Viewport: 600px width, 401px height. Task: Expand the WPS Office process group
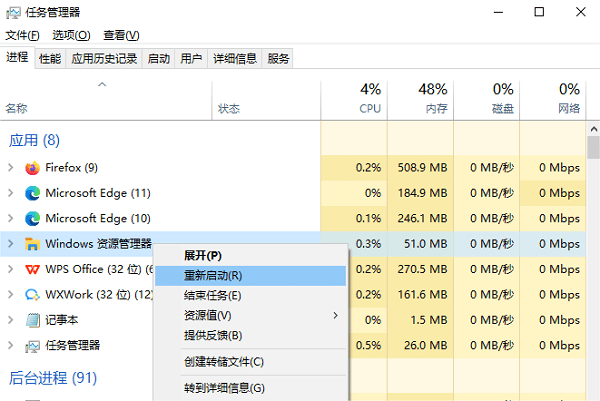pyautogui.click(x=10, y=269)
